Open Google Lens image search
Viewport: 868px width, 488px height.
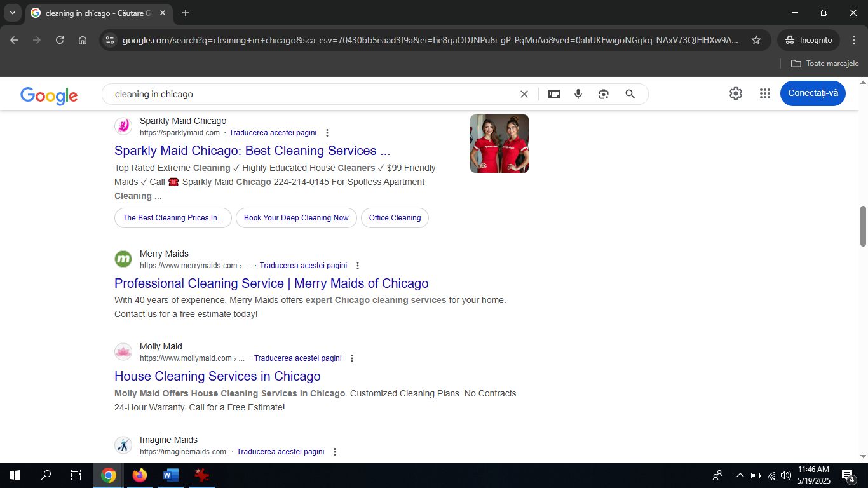pyautogui.click(x=602, y=93)
